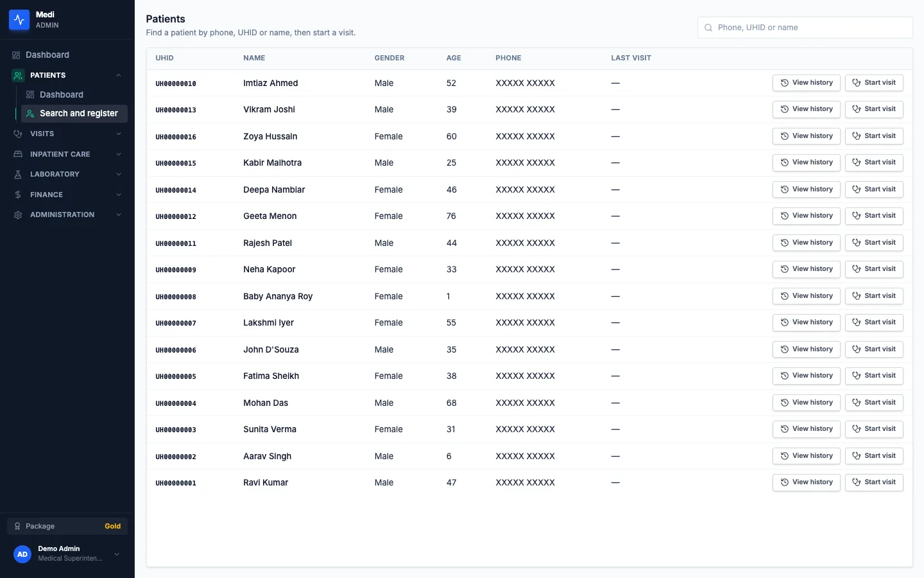Viewport: 924px width, 578px height.
Task: Open the Demo Admin user menu chevron
Action: (117, 554)
